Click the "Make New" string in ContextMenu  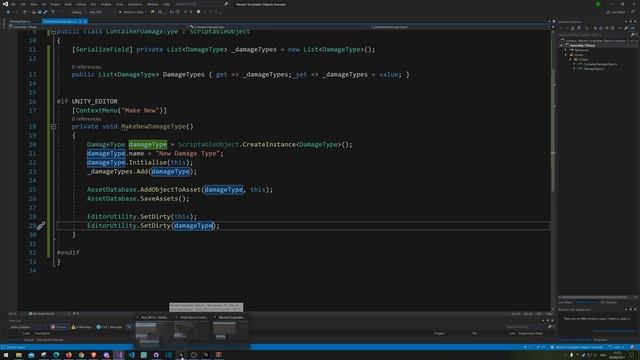[140, 111]
